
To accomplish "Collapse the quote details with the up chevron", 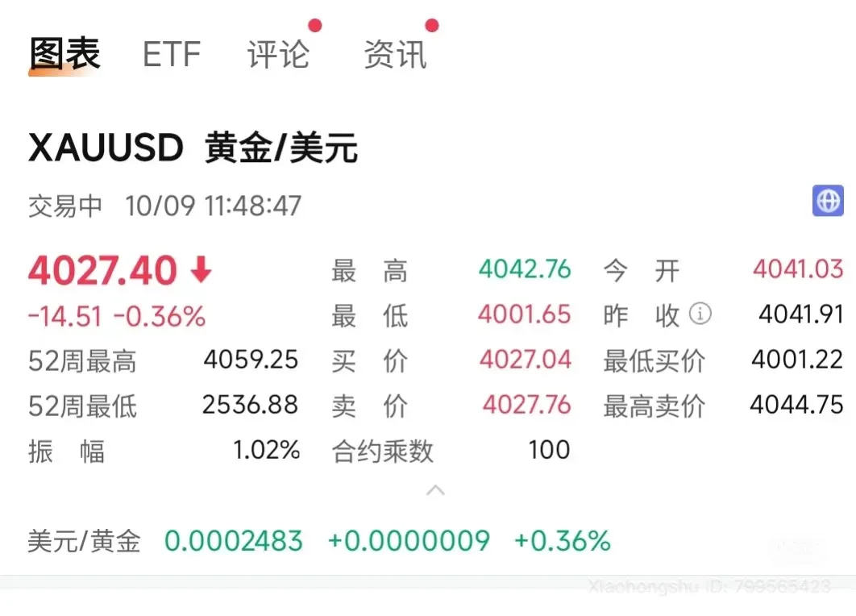I will [x=435, y=489].
